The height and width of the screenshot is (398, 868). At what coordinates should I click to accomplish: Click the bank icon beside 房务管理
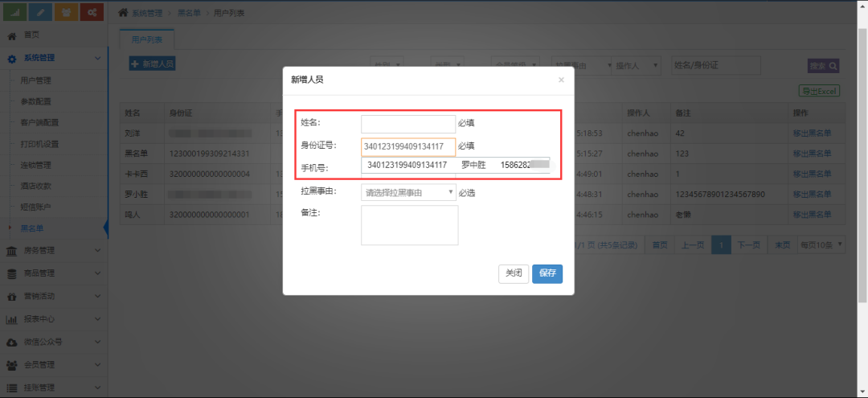pos(11,252)
